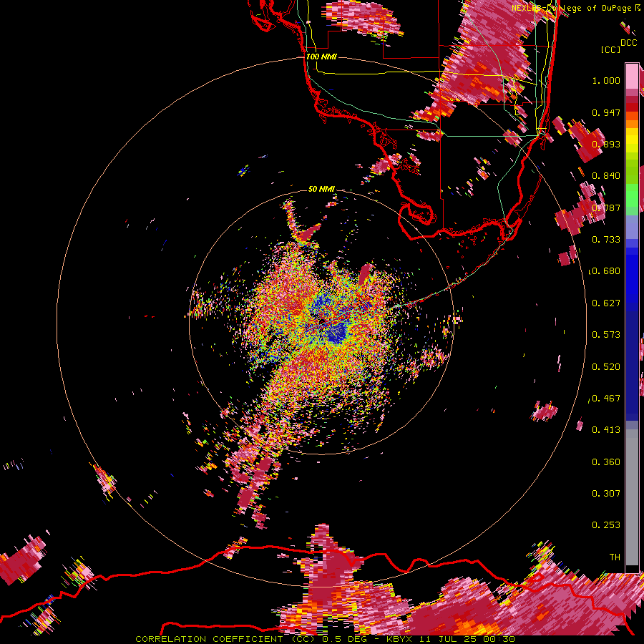Click the 0.413 scale value
The height and width of the screenshot is (644, 644).
pyautogui.click(x=606, y=430)
